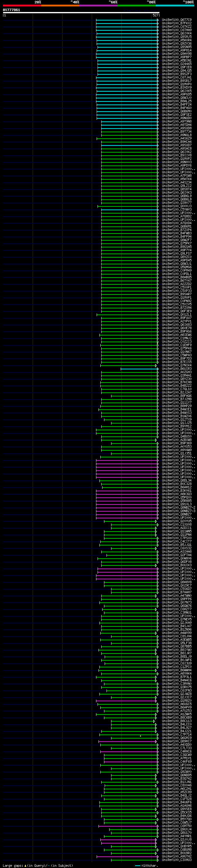Select hit label UniRef100_B0C328
The height and width of the screenshot is (868, 197).
coord(177,484)
